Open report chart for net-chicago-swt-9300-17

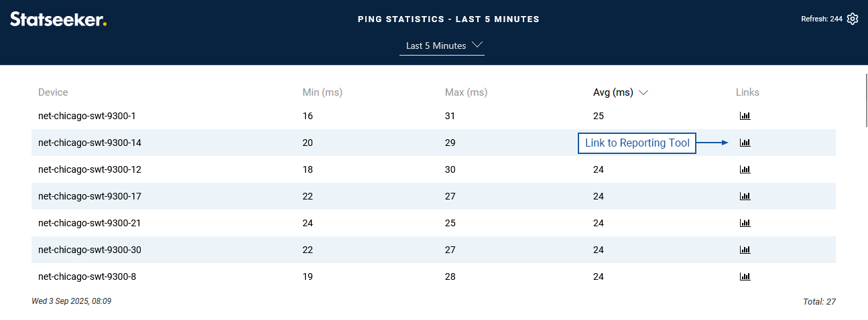pos(745,196)
